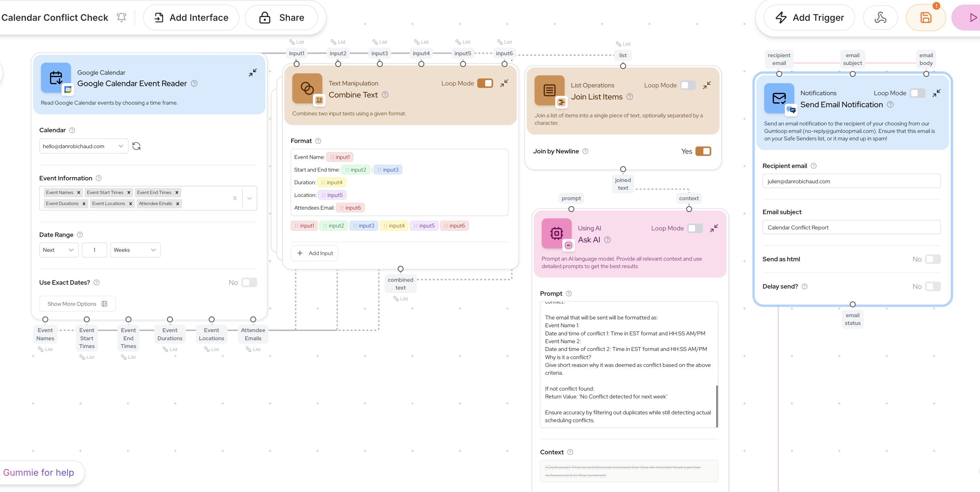Click the email status output port
The width and height of the screenshot is (980, 492).
(852, 304)
